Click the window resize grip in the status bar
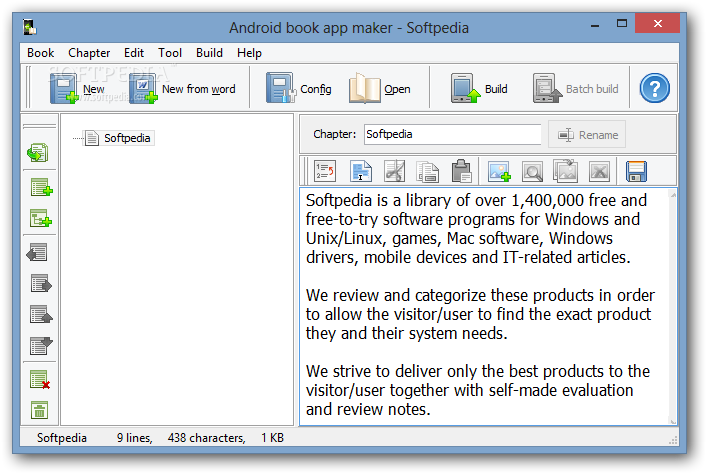The image size is (707, 474). tap(673, 441)
